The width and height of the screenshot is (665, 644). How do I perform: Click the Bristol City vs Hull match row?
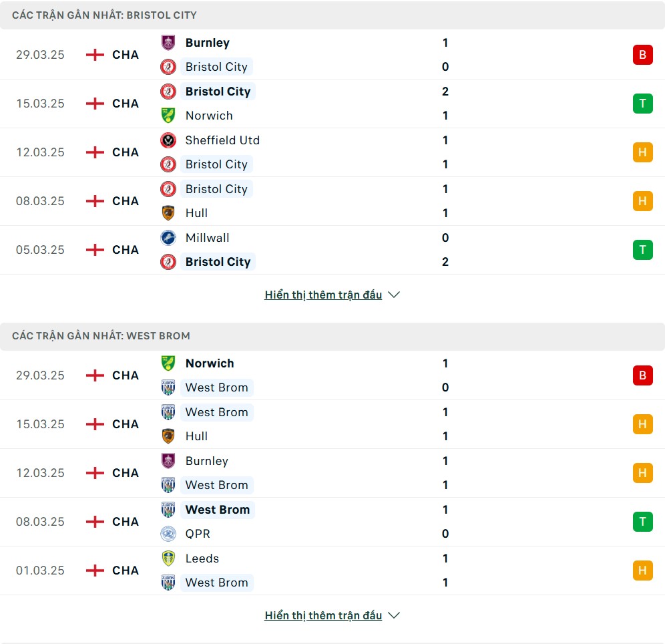tap(332, 201)
